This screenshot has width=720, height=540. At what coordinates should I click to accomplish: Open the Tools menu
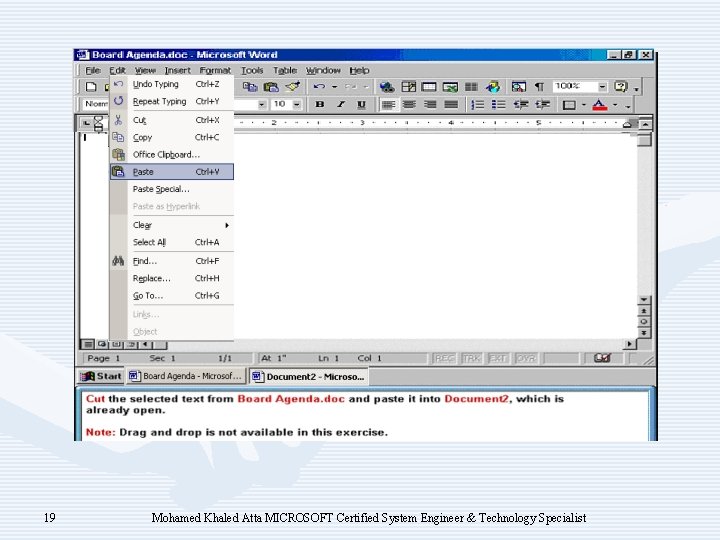coord(252,70)
